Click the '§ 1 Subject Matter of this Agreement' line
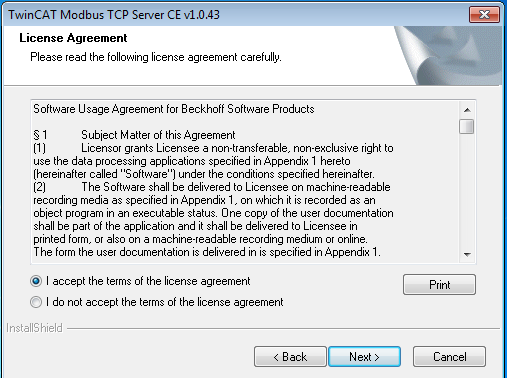The height and width of the screenshot is (378, 507). tap(134, 135)
